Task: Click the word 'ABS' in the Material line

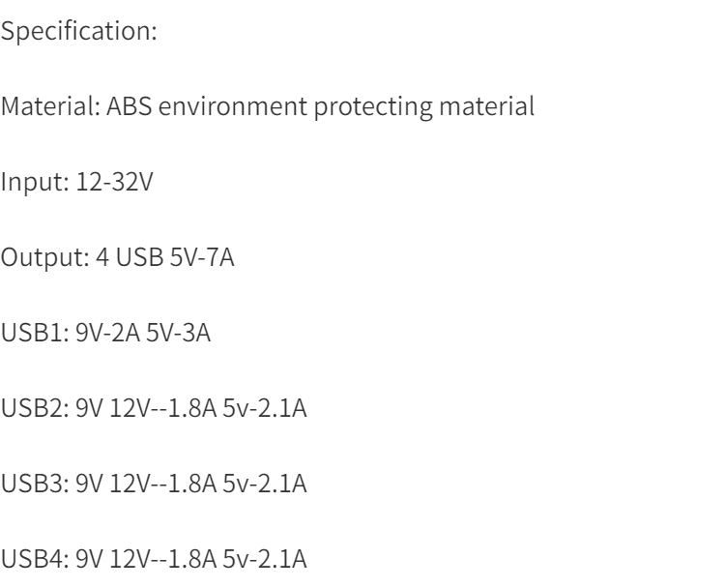Action: (x=129, y=106)
